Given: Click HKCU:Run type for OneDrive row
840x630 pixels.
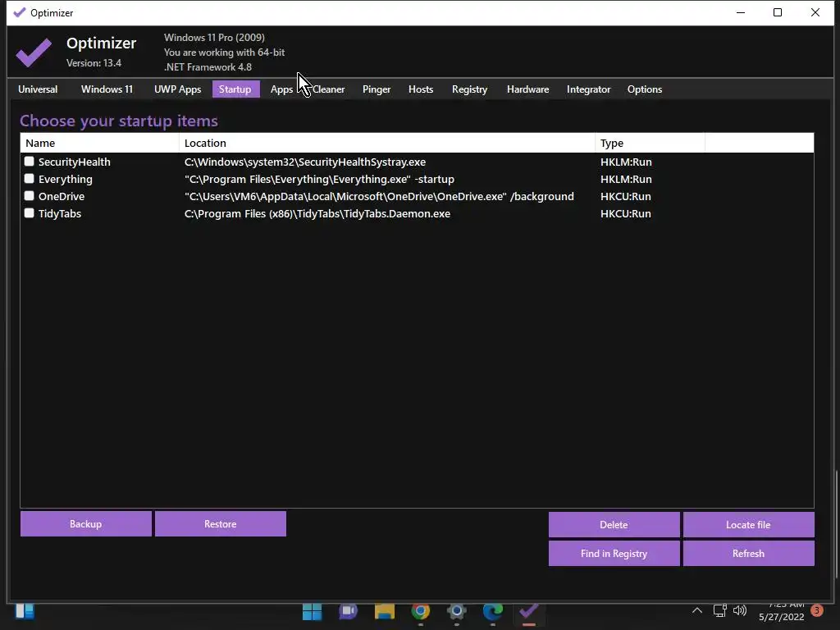Looking at the screenshot, I should point(626,196).
